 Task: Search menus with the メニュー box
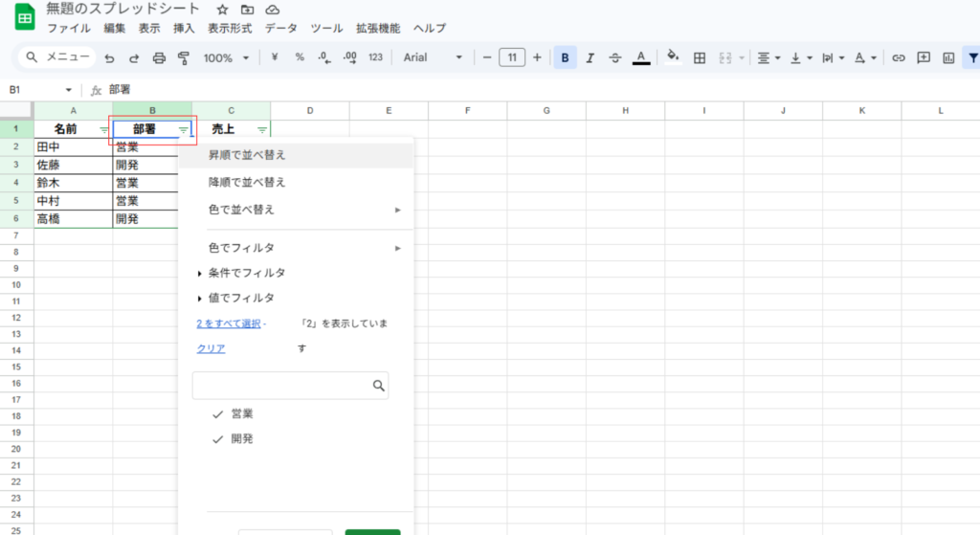(x=56, y=57)
